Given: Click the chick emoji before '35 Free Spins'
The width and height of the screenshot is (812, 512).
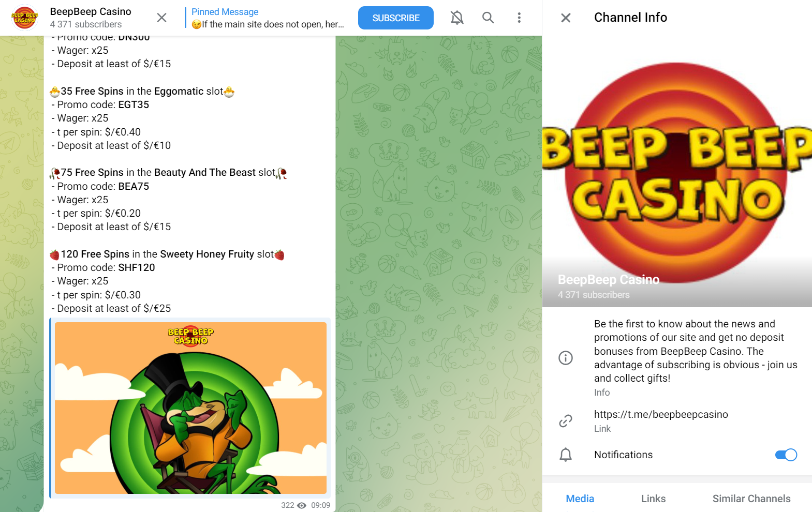Looking at the screenshot, I should (55, 92).
